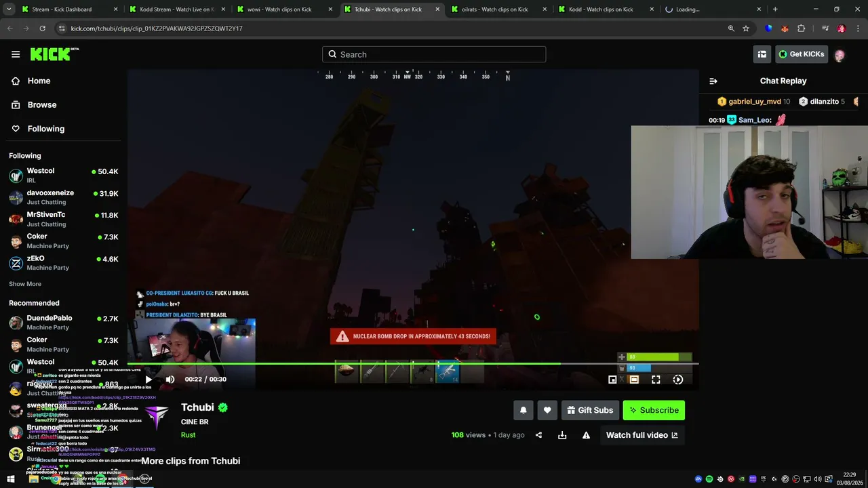Click the Tchubi channel name
868x488 pixels.
coord(197,407)
